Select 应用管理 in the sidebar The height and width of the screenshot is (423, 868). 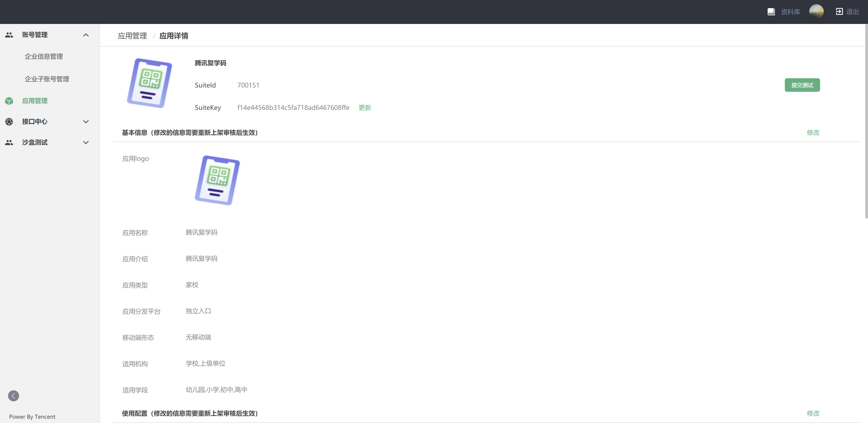click(35, 101)
